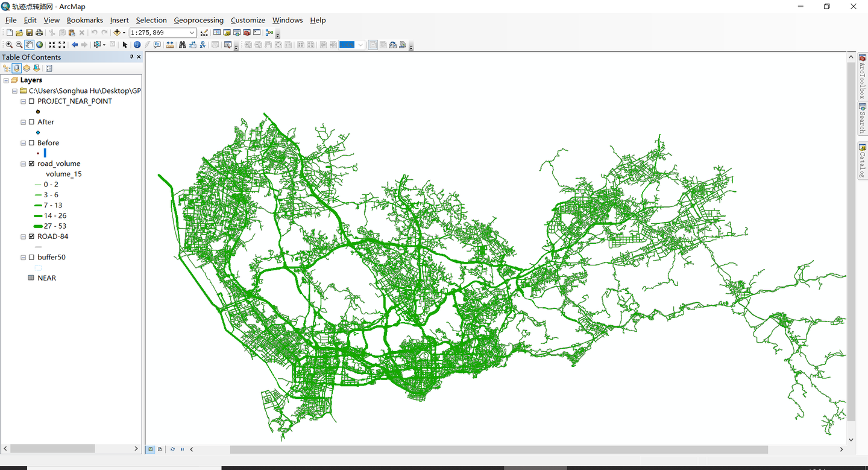Pin the Table Of Contents panel
The width and height of the screenshot is (868, 470).
click(131, 57)
